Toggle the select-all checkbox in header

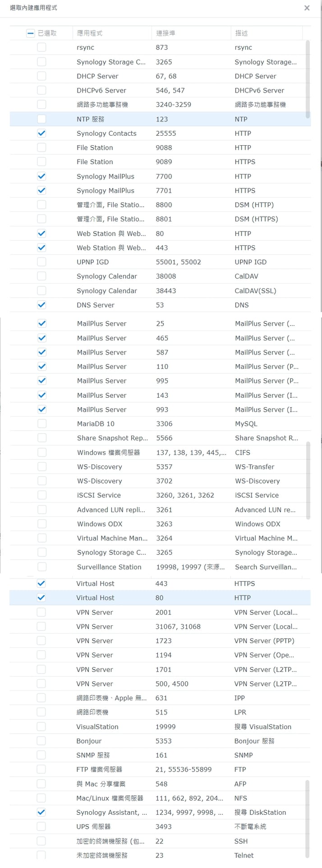click(x=31, y=33)
